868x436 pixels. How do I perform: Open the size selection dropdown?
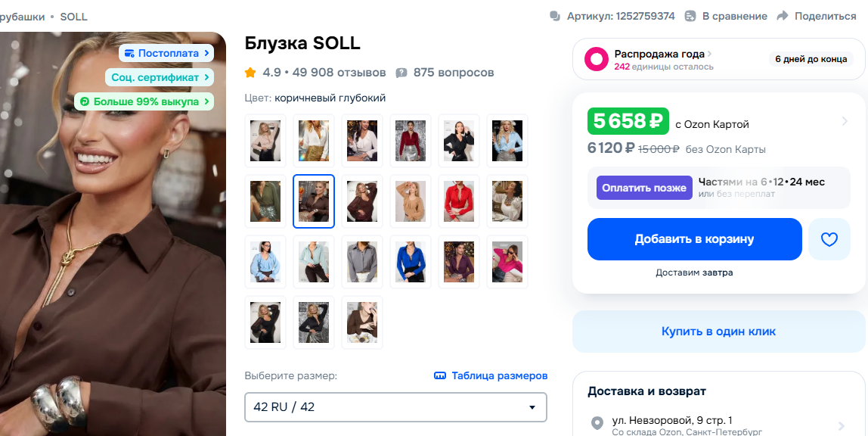click(395, 407)
